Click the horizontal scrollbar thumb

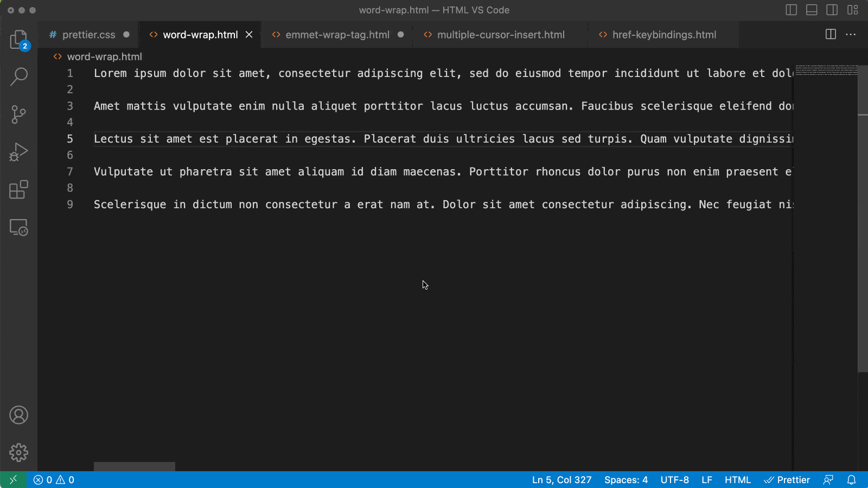click(134, 466)
